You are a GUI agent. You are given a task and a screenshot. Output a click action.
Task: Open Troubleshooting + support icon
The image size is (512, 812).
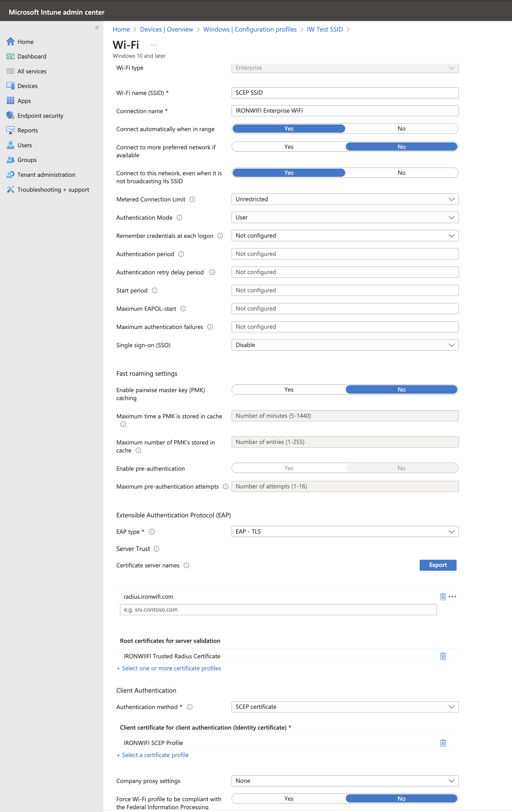click(x=11, y=189)
